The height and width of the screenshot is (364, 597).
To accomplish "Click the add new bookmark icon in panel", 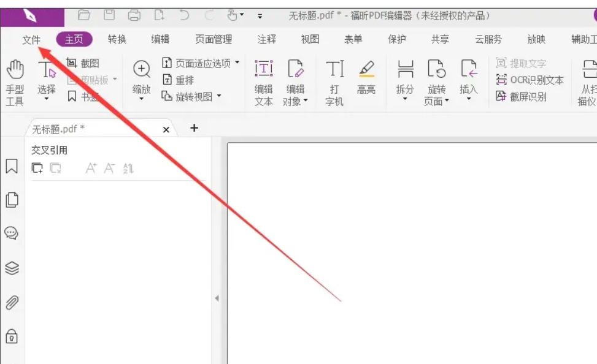I will pos(37,168).
